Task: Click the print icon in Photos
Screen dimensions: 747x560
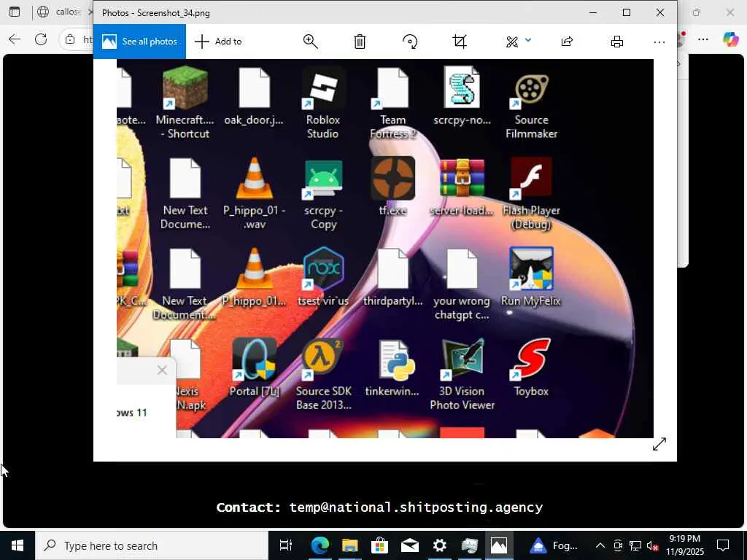Action: pos(617,42)
